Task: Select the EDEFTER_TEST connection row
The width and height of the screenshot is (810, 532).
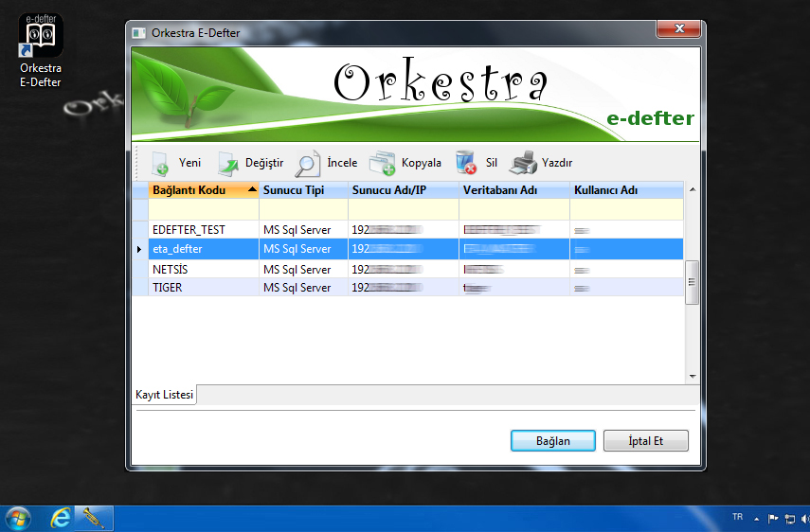Action: (189, 230)
